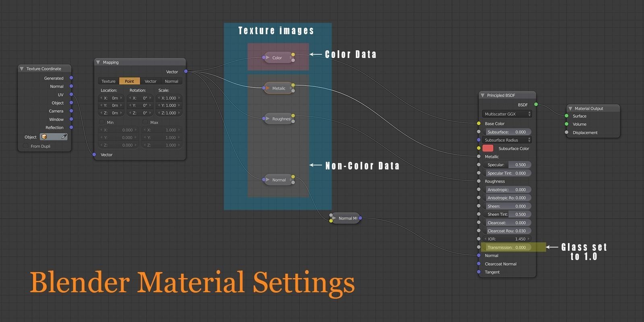Viewport: 644px width, 322px height.
Task: Click the UV output socket
Action: (x=71, y=95)
